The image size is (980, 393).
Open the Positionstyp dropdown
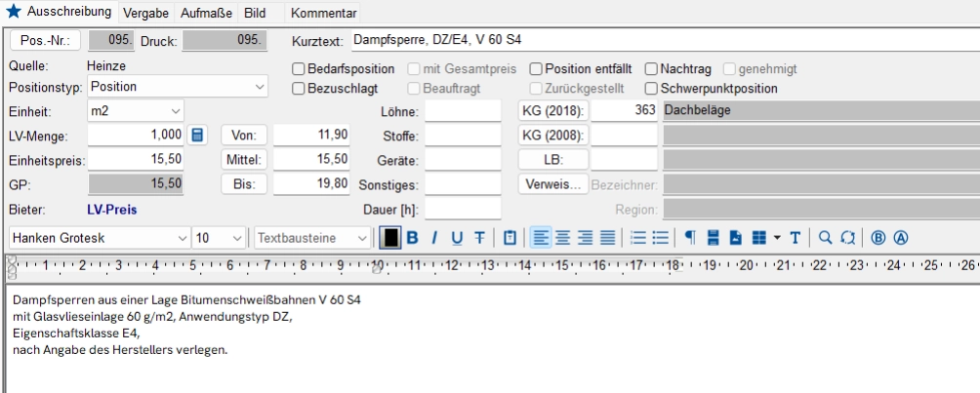(260, 87)
